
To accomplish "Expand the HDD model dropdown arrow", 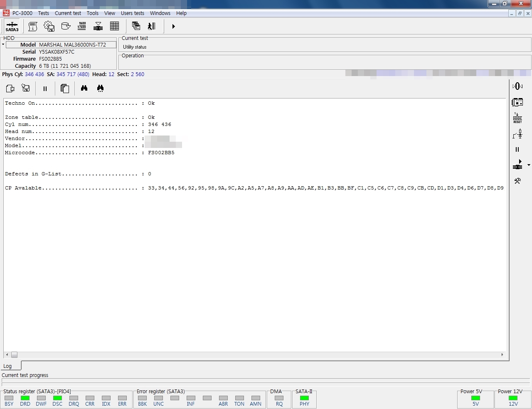I will coord(3,44).
